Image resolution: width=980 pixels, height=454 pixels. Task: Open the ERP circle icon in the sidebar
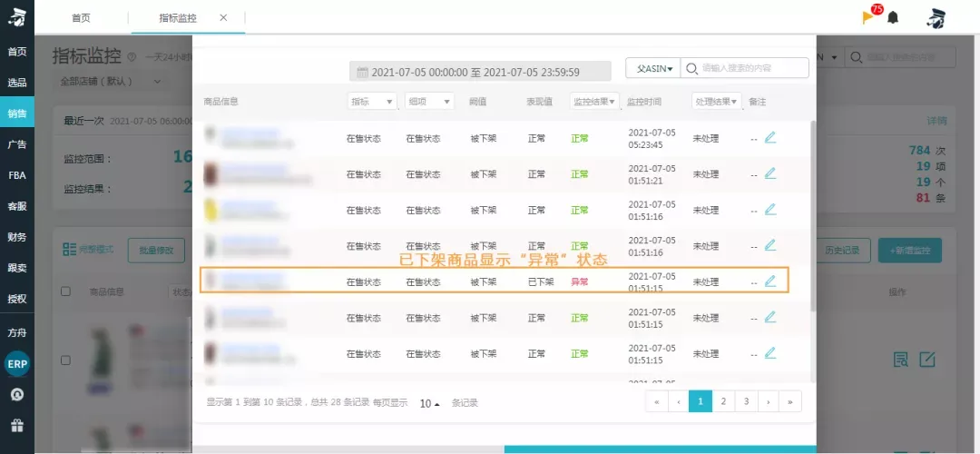[17, 363]
